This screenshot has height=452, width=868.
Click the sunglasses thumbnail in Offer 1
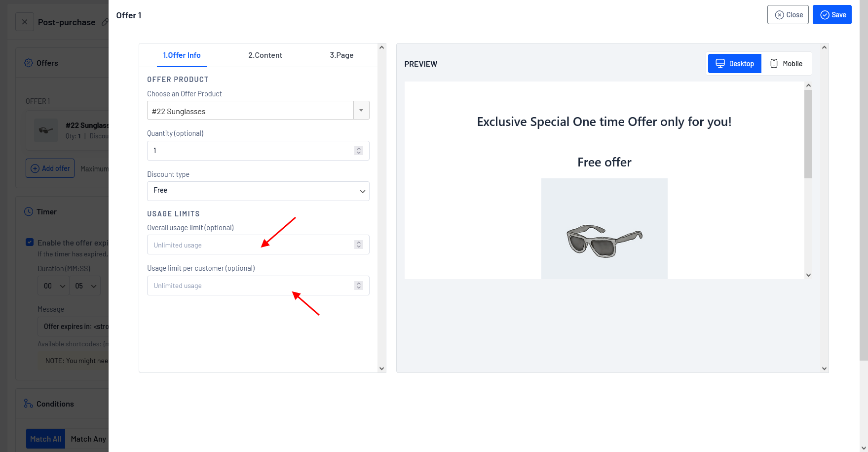pos(46,130)
